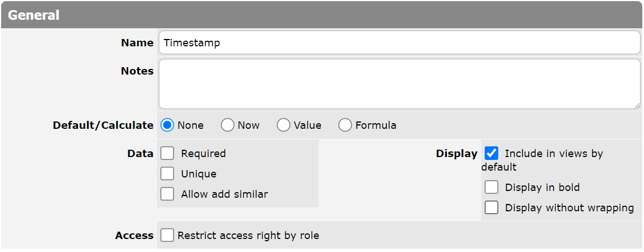Select the None radio button
The image size is (644, 252).
click(167, 125)
